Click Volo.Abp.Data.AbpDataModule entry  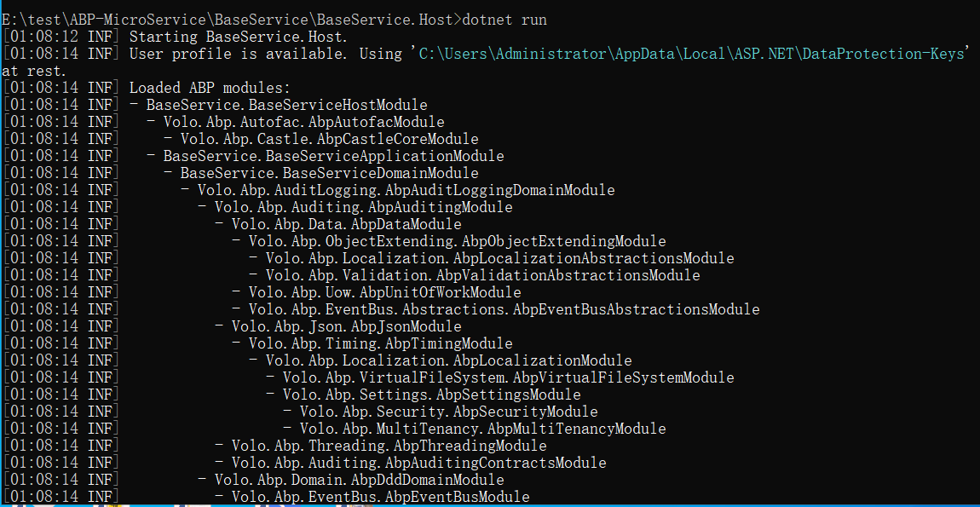tap(346, 224)
